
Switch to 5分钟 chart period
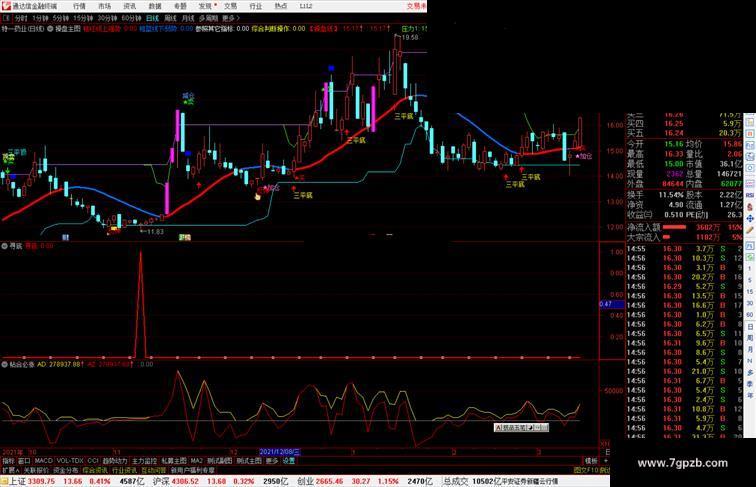pyautogui.click(x=61, y=18)
